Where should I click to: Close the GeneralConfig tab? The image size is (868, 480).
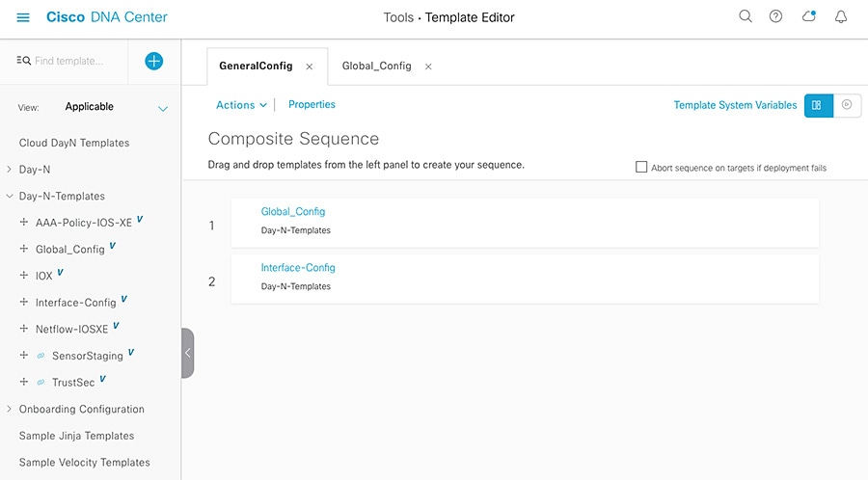click(x=309, y=67)
